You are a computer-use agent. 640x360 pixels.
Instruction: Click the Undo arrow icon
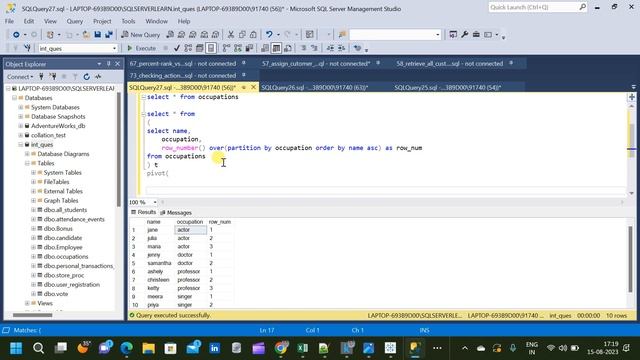coord(269,35)
